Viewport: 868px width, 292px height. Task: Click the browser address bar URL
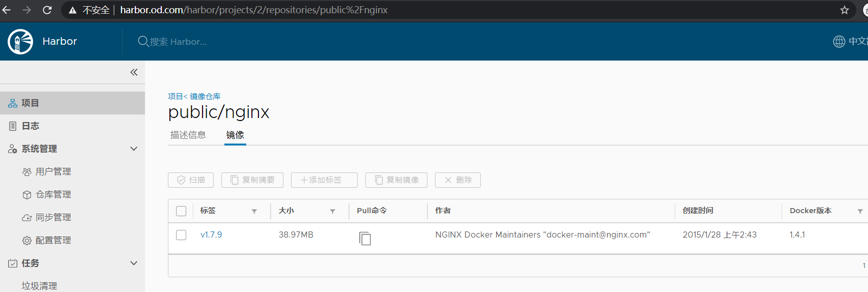(254, 10)
